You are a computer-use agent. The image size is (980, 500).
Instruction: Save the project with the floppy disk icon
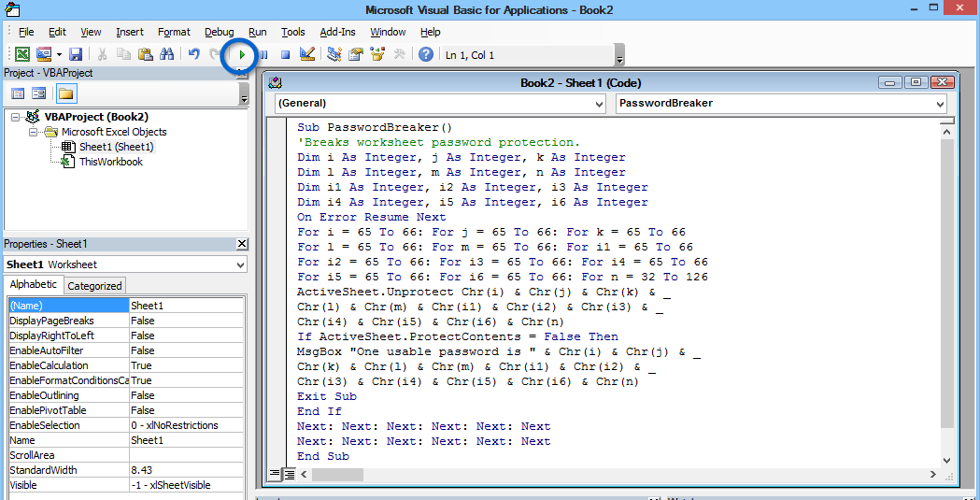point(75,55)
